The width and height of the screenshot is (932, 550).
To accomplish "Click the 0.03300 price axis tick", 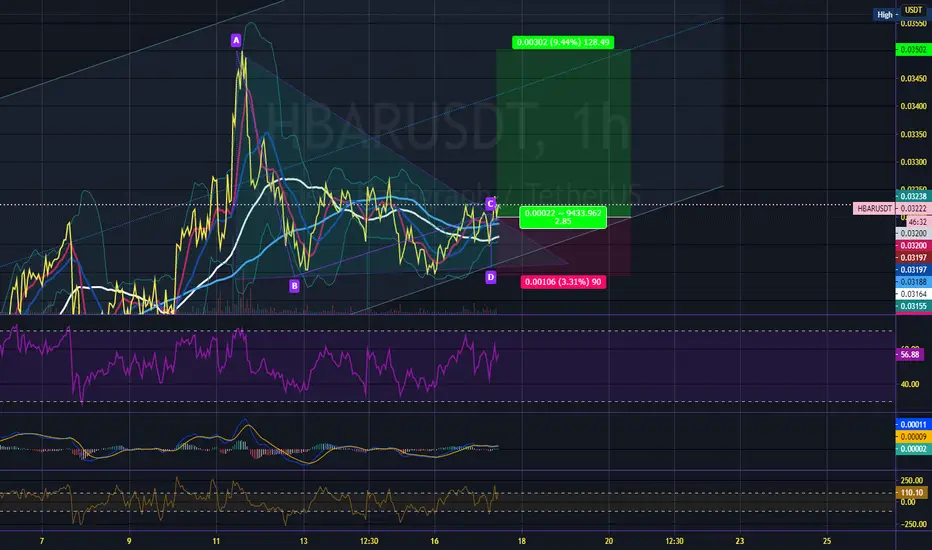I will pyautogui.click(x=913, y=162).
